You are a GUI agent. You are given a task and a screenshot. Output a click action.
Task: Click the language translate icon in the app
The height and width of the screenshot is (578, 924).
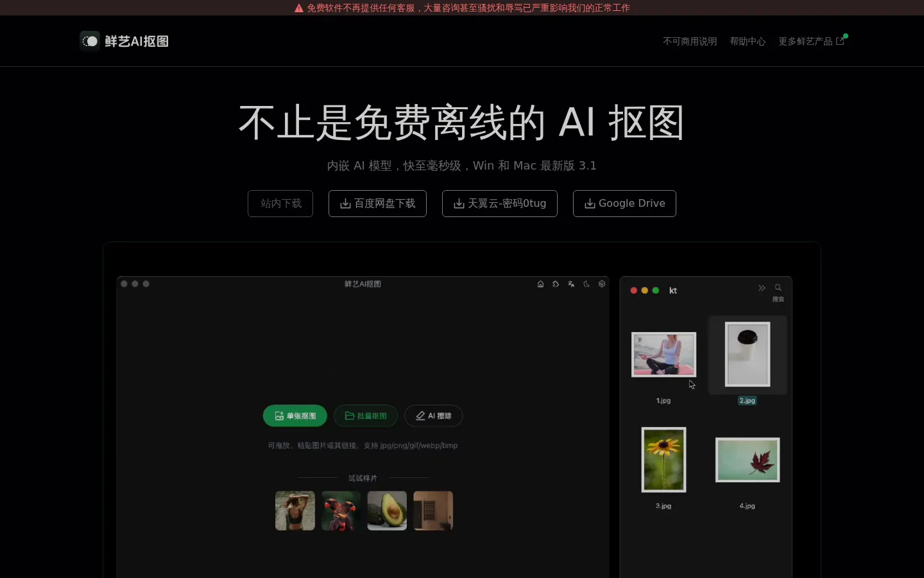pos(571,284)
